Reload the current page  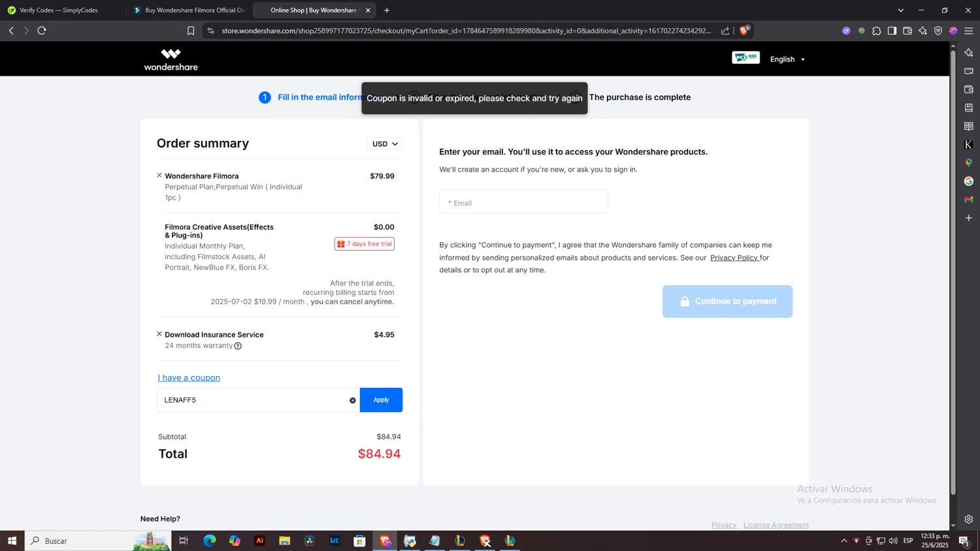click(x=42, y=31)
